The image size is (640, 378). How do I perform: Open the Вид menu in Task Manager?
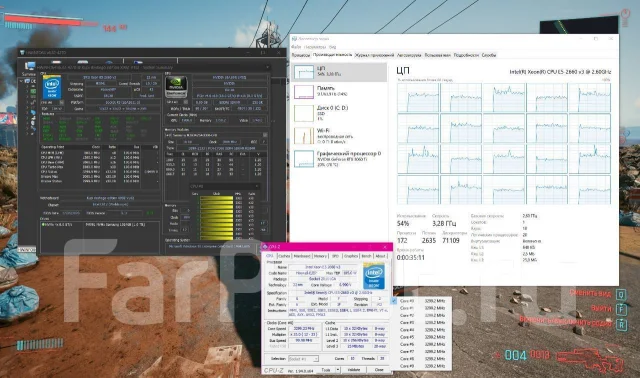(333, 47)
